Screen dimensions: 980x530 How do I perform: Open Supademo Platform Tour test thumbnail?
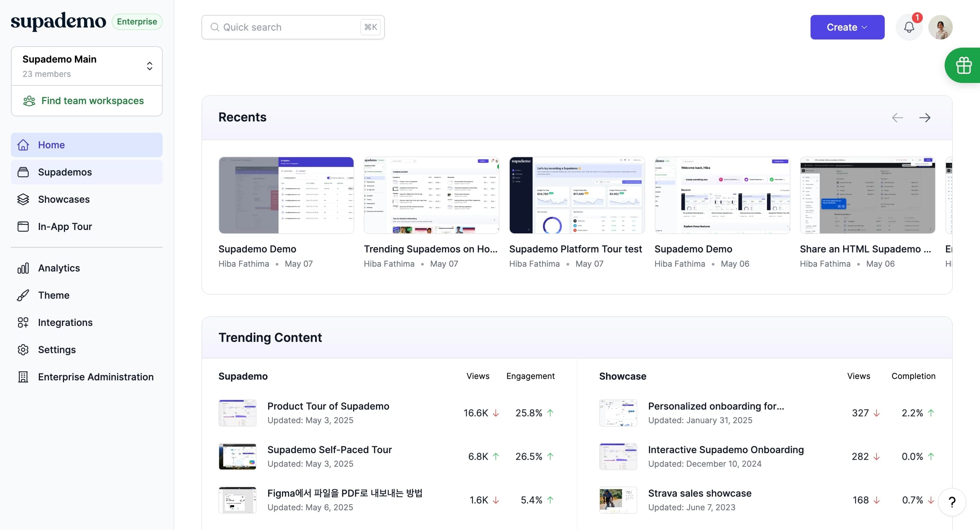(x=577, y=195)
